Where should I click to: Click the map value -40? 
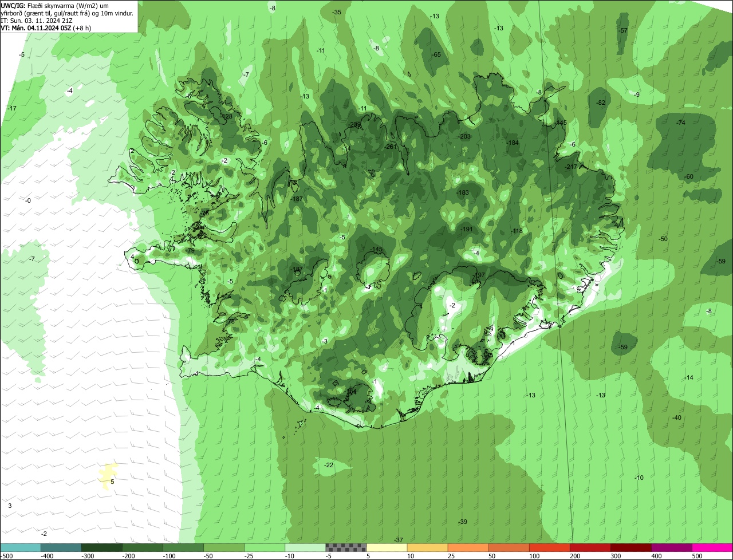tap(677, 417)
